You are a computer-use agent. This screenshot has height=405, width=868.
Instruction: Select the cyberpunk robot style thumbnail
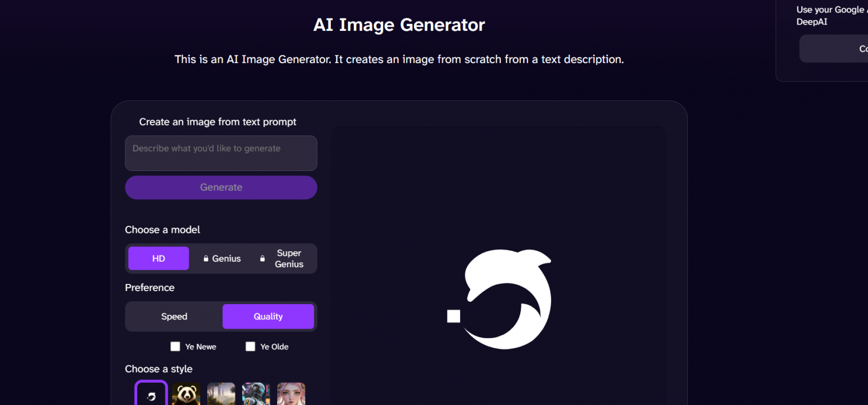pyautogui.click(x=256, y=394)
